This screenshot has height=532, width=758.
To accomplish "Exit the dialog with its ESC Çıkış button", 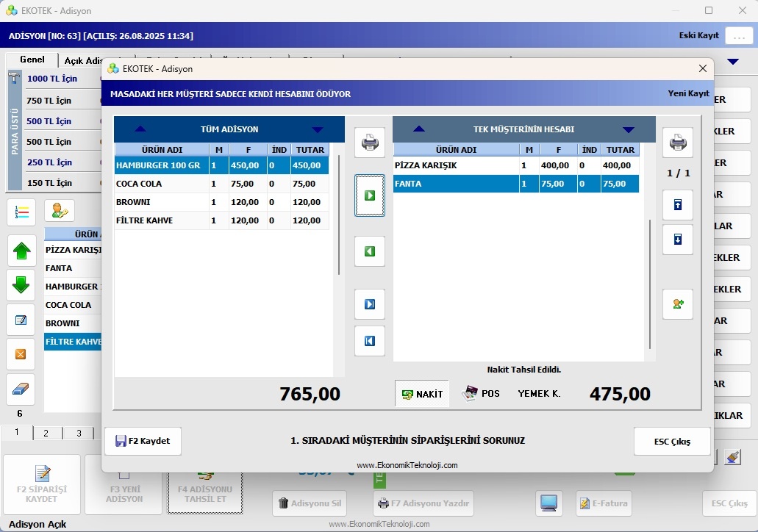I will (x=673, y=441).
